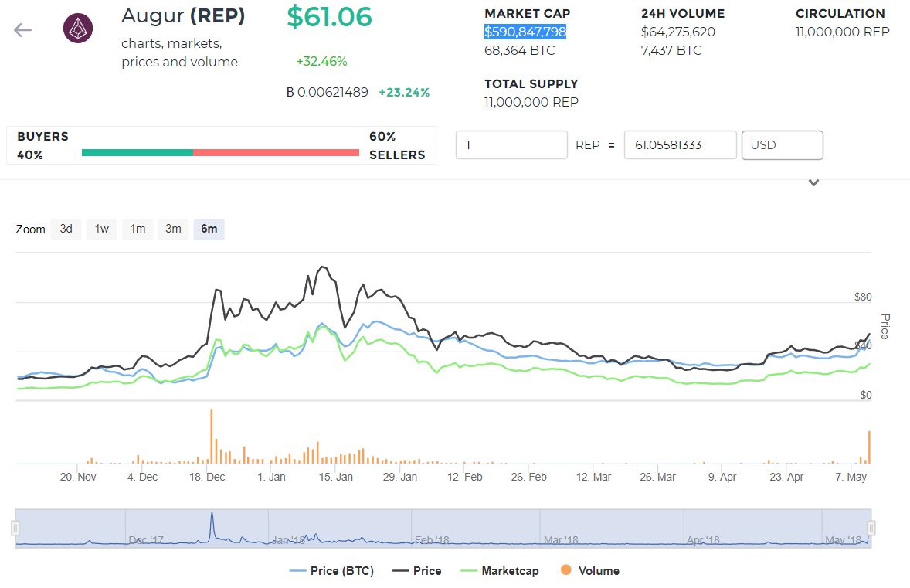Click the 9. Apr axis label

pos(722,478)
